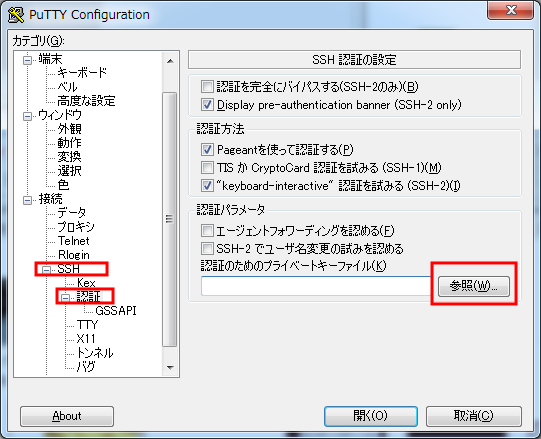Enable エージェントフォワーディングを認める checkbox
The height and width of the screenshot is (439, 541).
207,230
